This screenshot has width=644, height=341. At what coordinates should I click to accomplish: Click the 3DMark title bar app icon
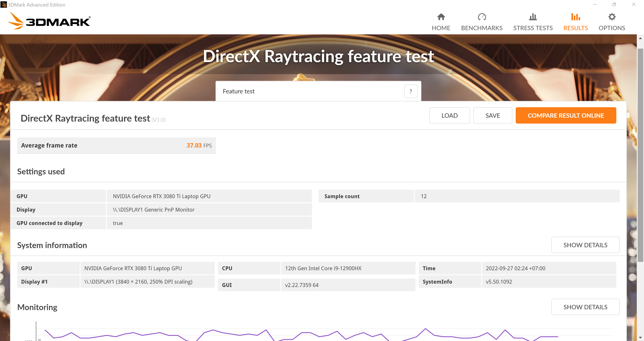coord(4,5)
